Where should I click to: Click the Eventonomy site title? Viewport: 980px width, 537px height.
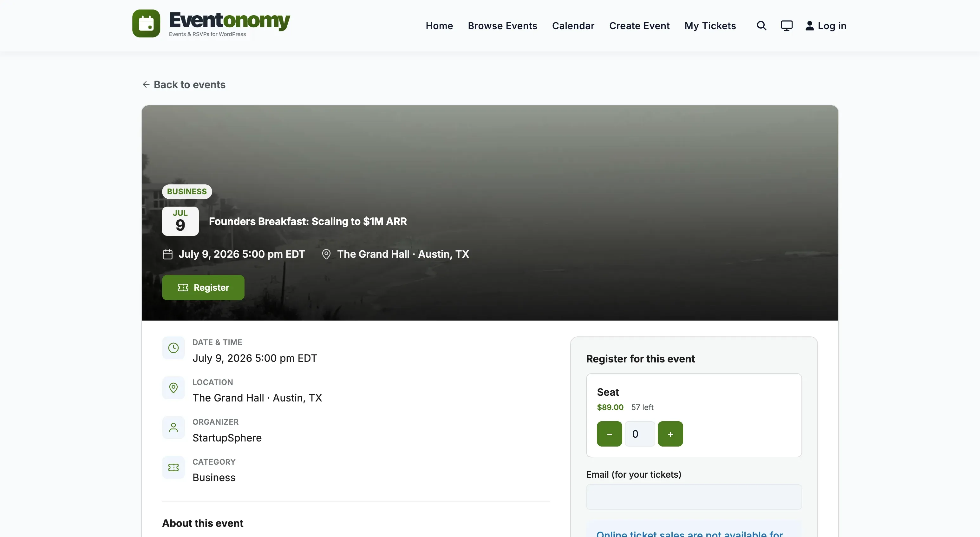pyautogui.click(x=229, y=20)
